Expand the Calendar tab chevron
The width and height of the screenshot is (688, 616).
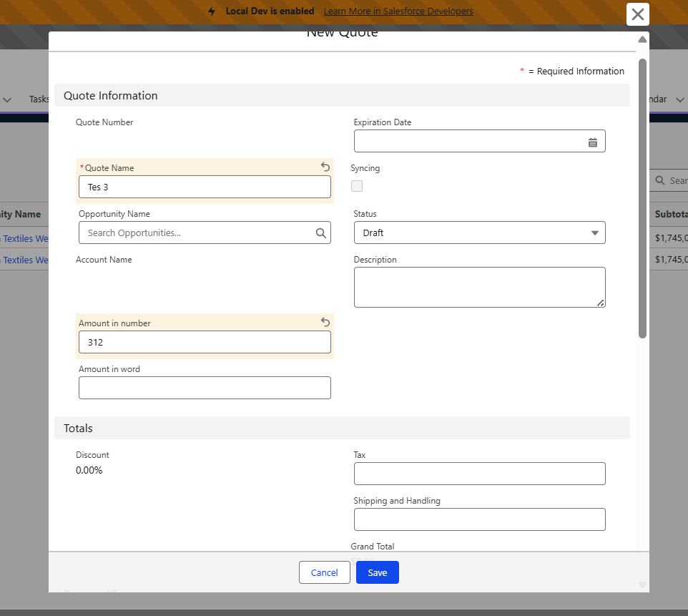pos(679,99)
